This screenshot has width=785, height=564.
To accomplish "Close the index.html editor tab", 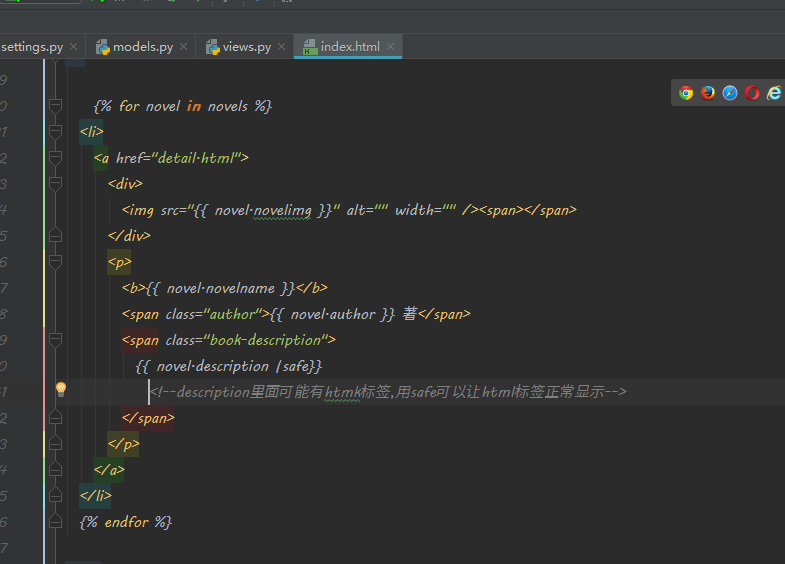I will [x=390, y=47].
